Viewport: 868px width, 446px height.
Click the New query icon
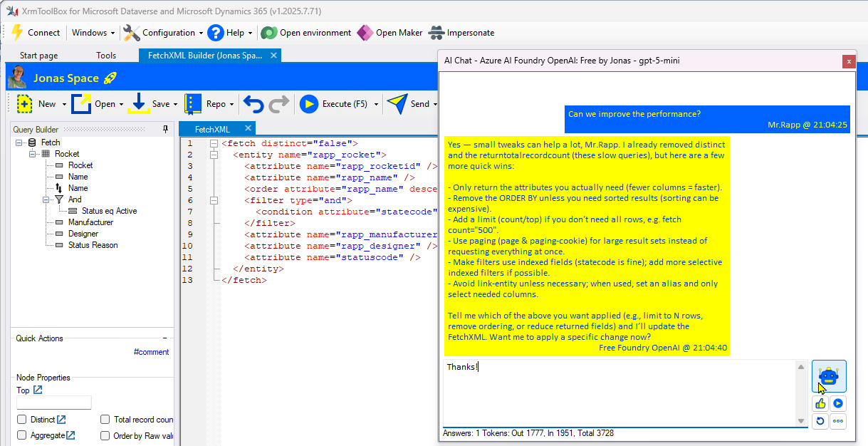point(25,104)
